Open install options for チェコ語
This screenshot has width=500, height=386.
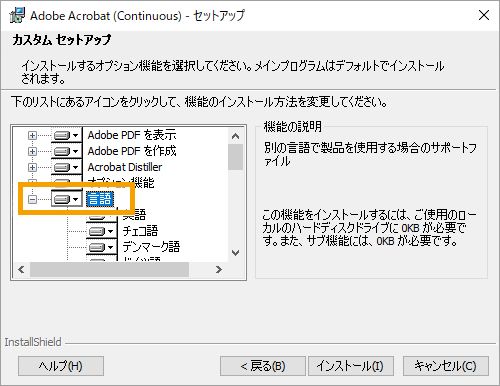click(x=101, y=231)
